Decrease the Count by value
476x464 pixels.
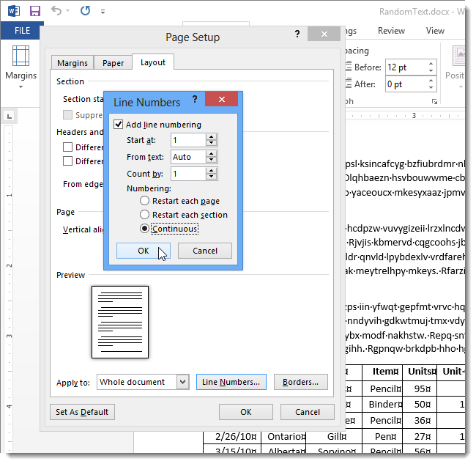pyautogui.click(x=212, y=177)
